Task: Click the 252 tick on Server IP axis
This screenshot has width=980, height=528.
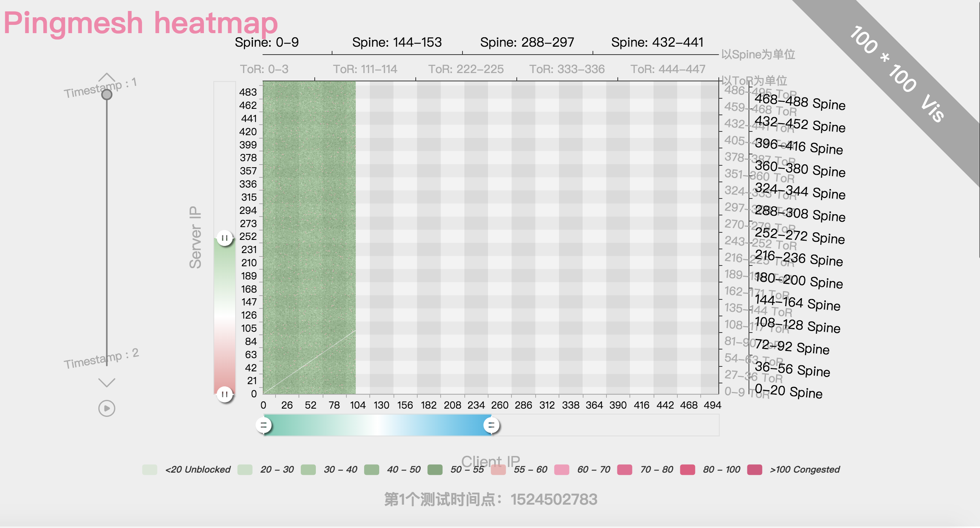Action: tap(248, 237)
